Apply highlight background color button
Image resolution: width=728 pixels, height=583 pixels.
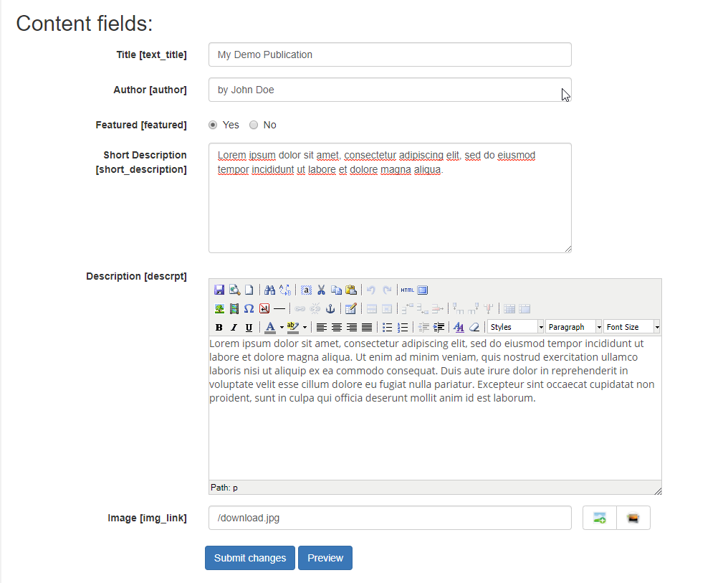293,327
